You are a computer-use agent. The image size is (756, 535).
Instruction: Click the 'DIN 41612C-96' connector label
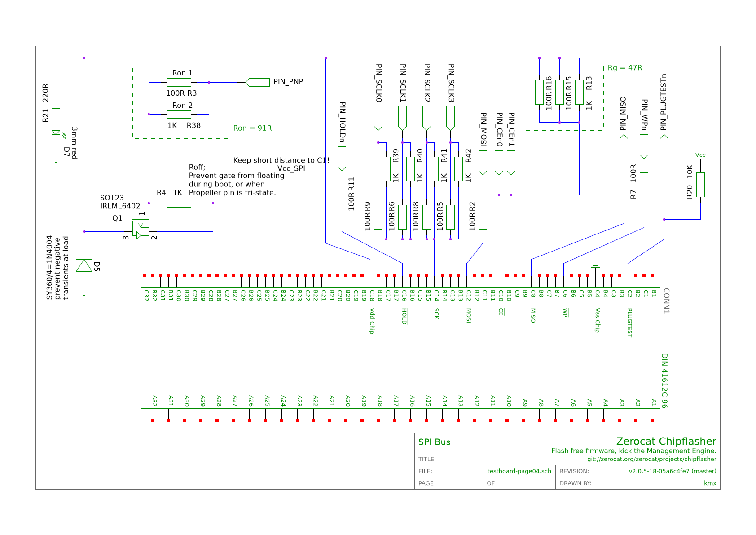[x=665, y=381]
